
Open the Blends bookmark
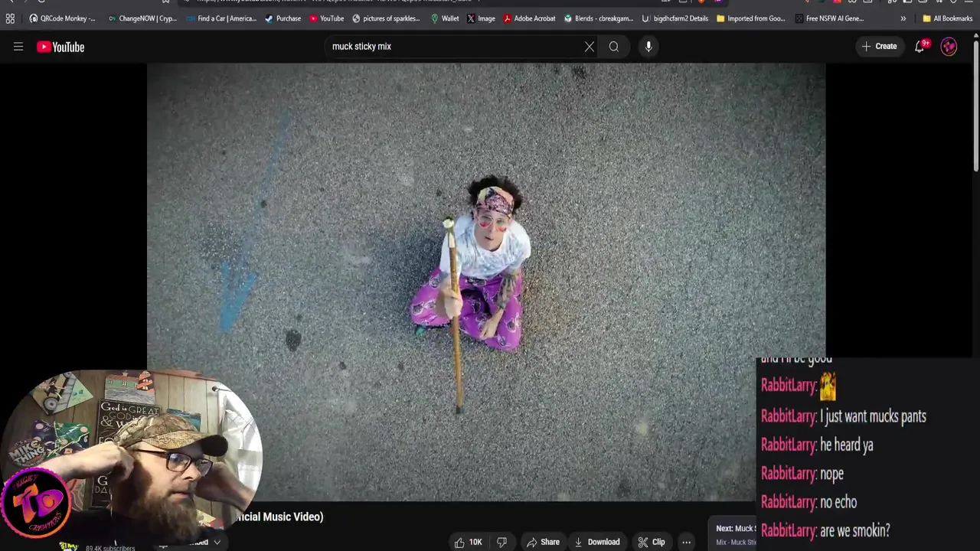click(x=599, y=18)
